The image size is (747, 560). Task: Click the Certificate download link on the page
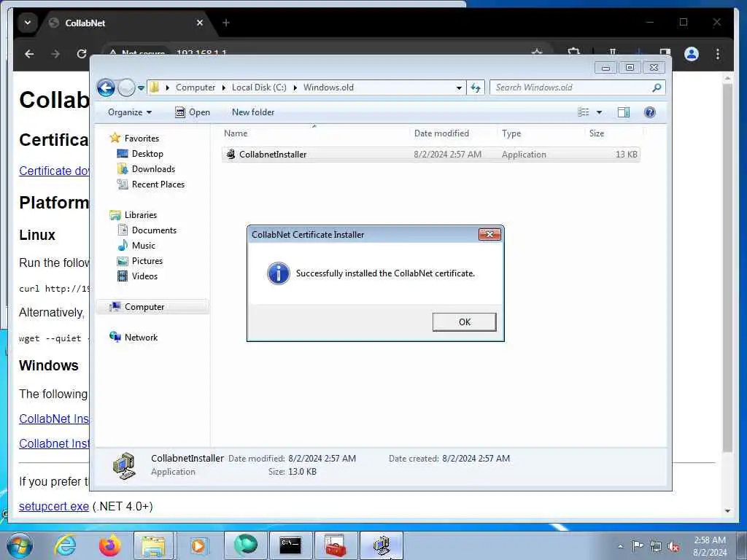54,171
